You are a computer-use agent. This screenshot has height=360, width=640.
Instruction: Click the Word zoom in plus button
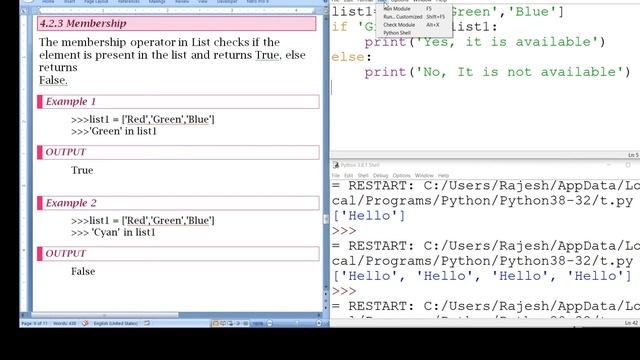point(319,323)
